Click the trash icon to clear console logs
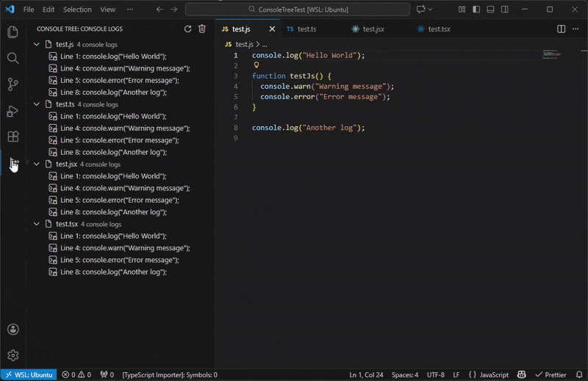This screenshot has height=381, width=588. 202,29
